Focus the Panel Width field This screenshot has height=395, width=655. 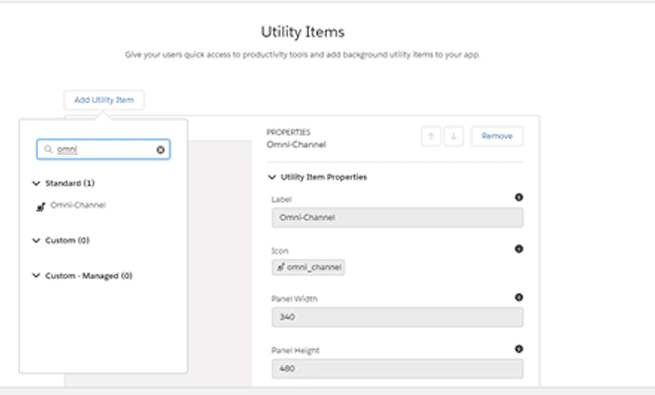(397, 317)
